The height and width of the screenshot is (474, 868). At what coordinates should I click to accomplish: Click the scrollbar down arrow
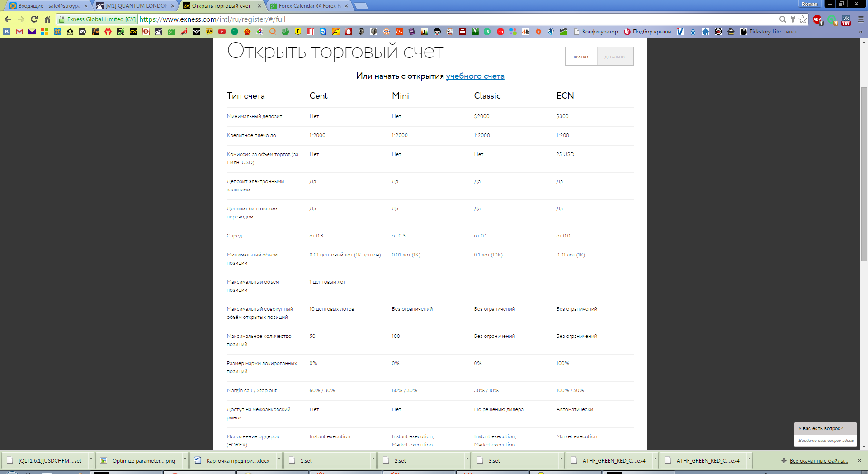(x=864, y=446)
